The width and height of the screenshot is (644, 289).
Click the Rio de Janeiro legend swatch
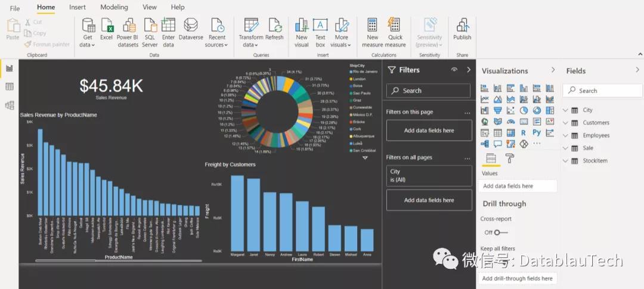(x=351, y=72)
